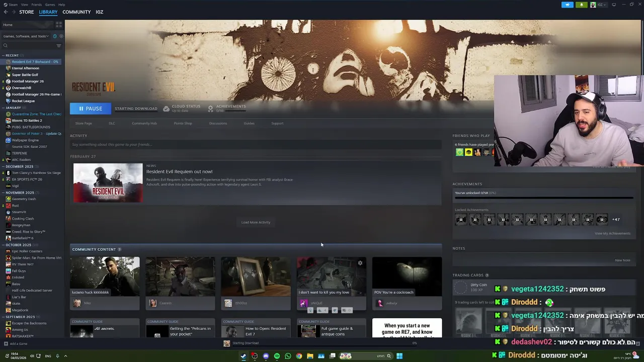Click the Community Content help icon
Image resolution: width=644 pixels, height=362 pixels.
coord(119,249)
